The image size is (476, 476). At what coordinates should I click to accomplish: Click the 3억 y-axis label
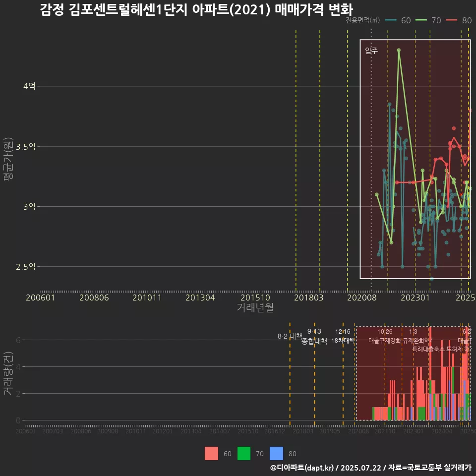[29, 207]
